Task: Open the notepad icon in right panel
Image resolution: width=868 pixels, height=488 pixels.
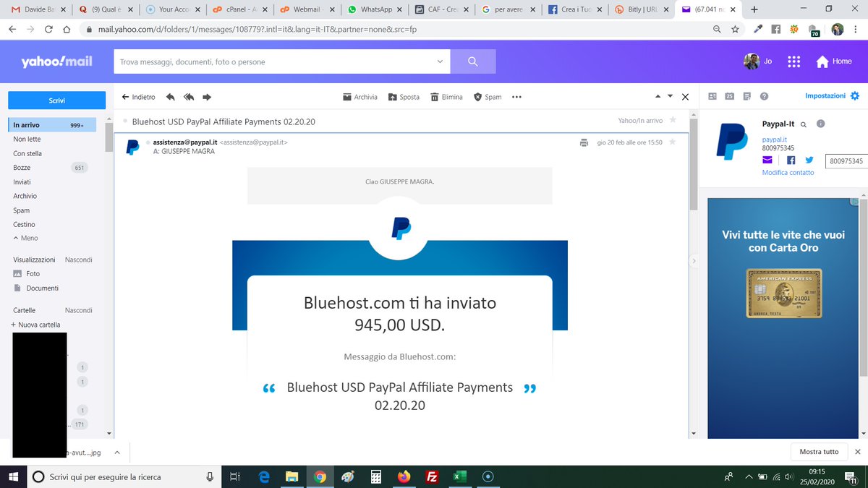Action: click(746, 95)
